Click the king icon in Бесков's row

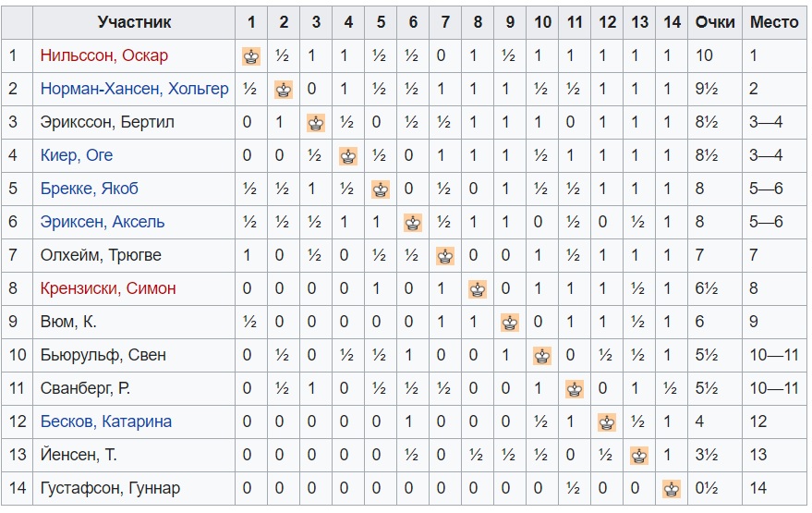pos(607,422)
